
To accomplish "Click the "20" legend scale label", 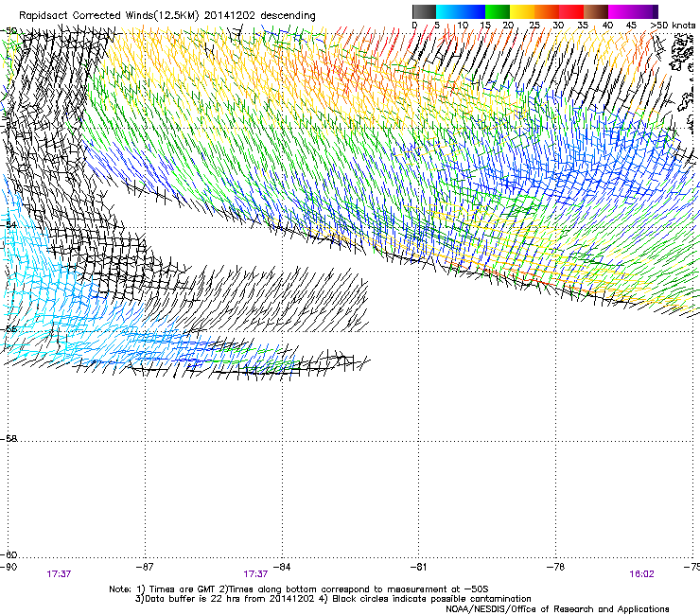I will tap(508, 25).
